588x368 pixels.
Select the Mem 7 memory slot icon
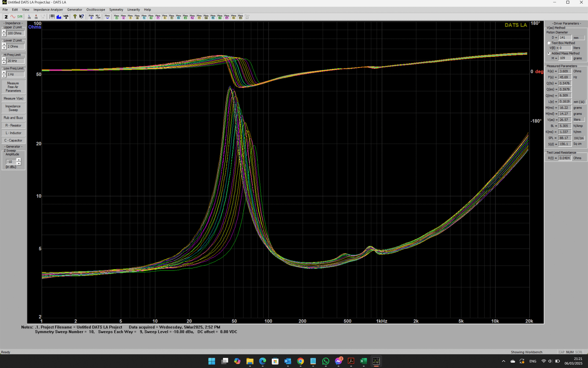[x=158, y=17]
